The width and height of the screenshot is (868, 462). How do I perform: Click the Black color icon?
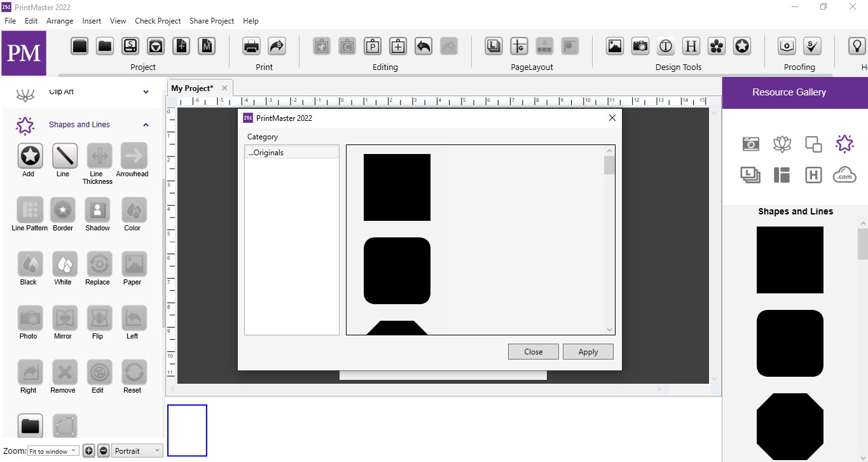coord(30,263)
